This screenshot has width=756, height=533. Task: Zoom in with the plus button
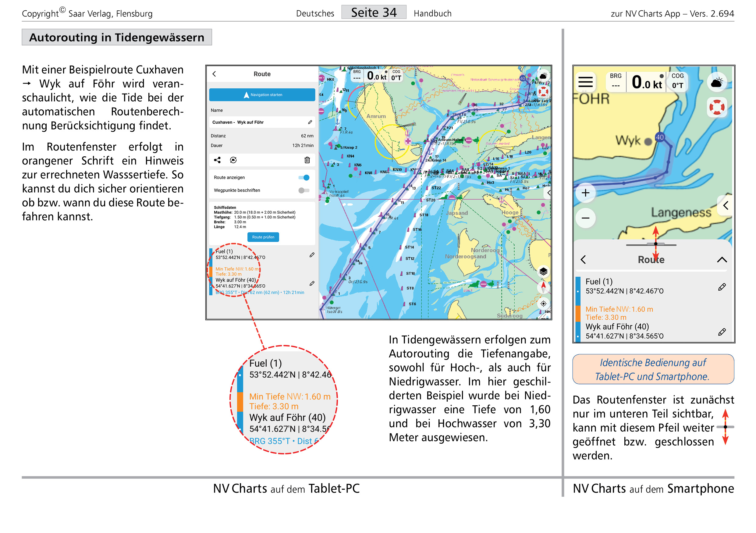pos(585,193)
